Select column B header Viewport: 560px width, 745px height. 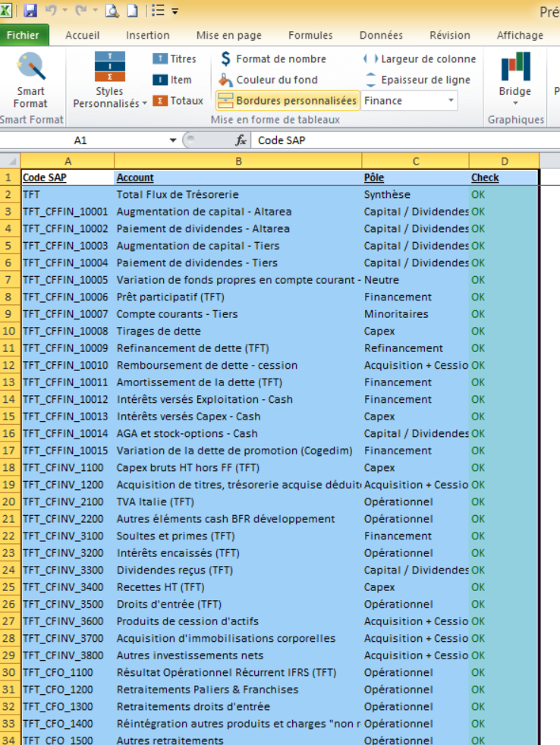238,161
